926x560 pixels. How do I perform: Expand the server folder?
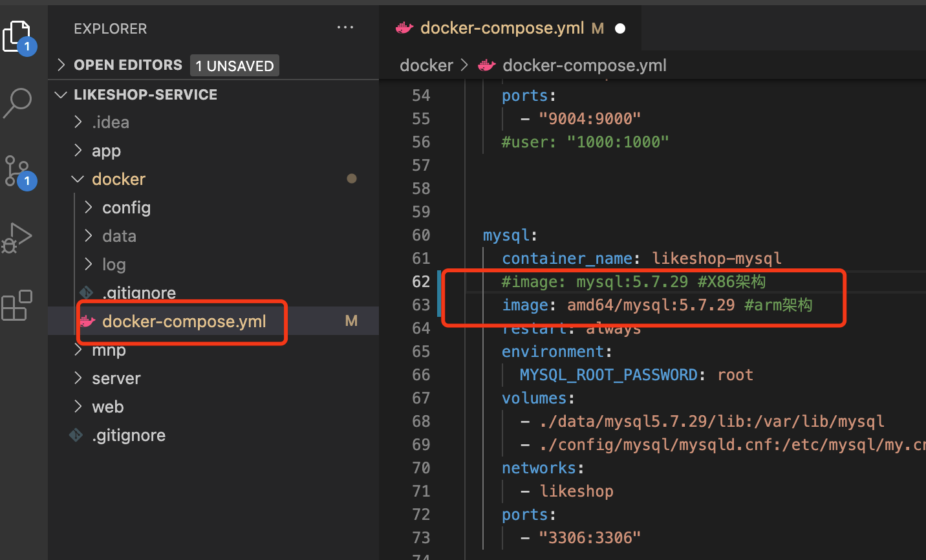coord(78,378)
